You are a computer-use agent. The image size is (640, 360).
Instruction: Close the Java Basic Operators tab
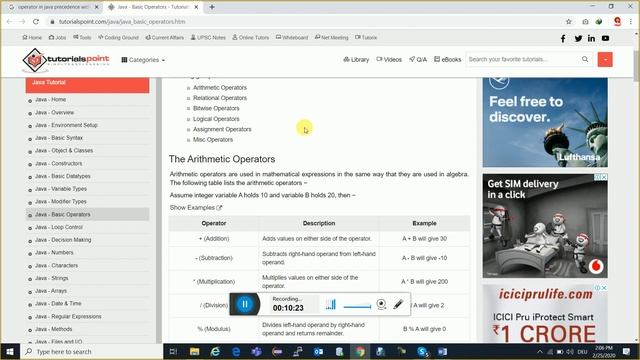pyautogui.click(x=196, y=7)
